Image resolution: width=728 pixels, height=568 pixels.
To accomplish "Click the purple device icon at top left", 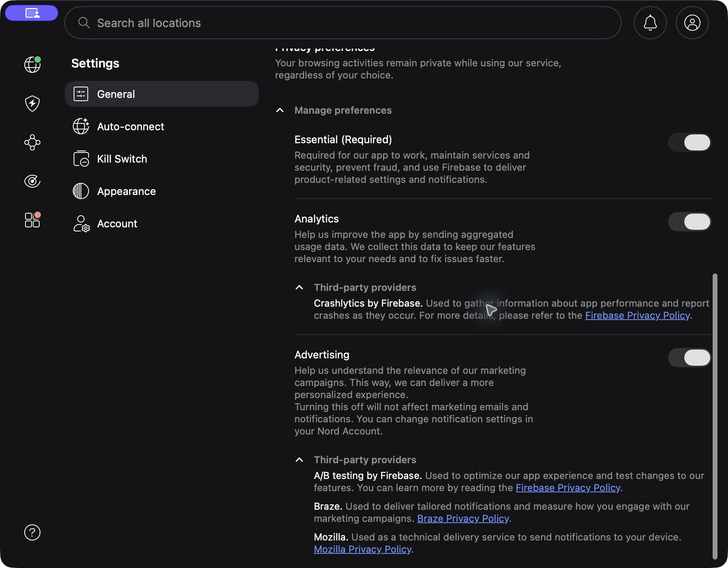I will (x=32, y=13).
